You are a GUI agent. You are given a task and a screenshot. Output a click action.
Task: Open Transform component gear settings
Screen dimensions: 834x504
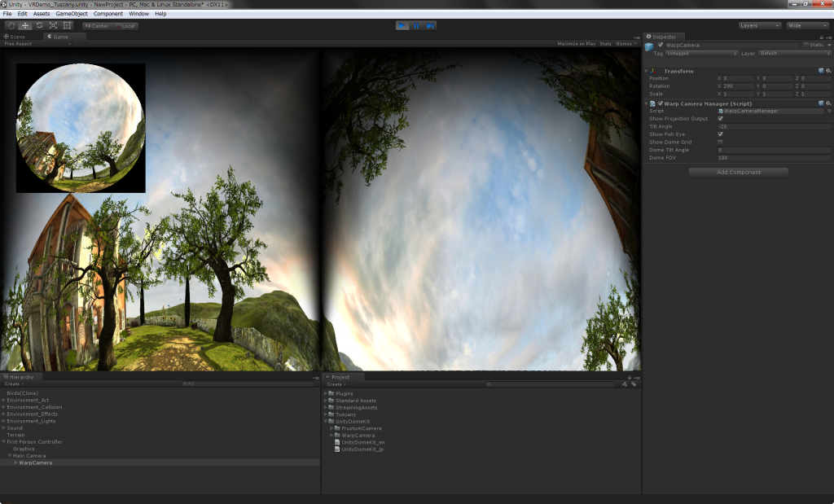click(829, 71)
